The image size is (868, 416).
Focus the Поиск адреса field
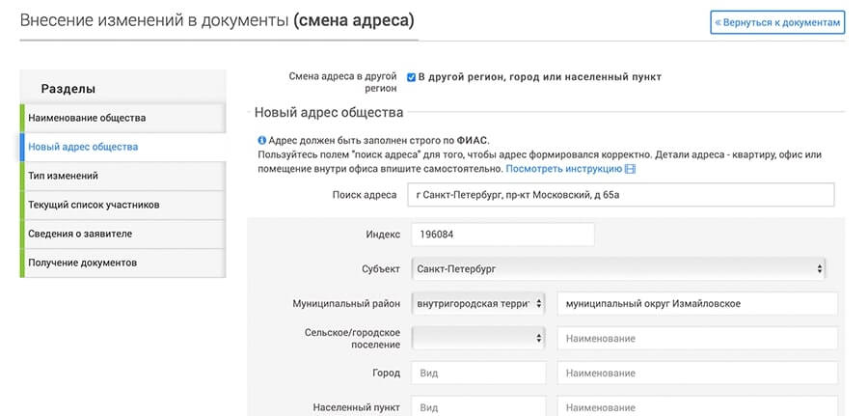click(x=620, y=195)
